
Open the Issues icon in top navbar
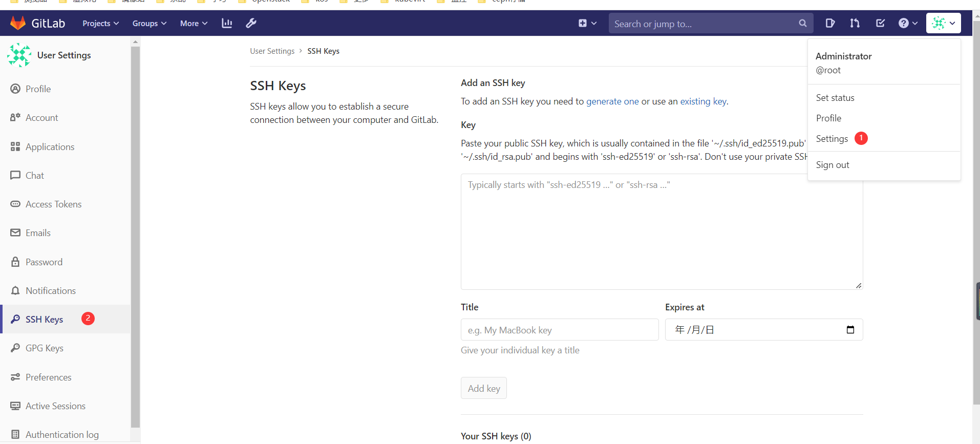point(830,23)
